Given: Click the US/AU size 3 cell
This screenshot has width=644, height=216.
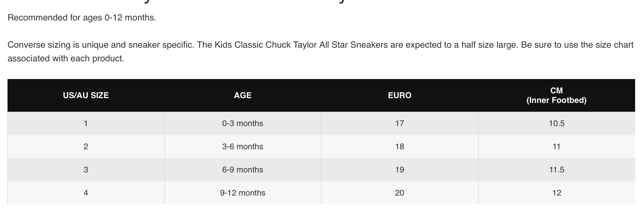Looking at the screenshot, I should 86,170.
